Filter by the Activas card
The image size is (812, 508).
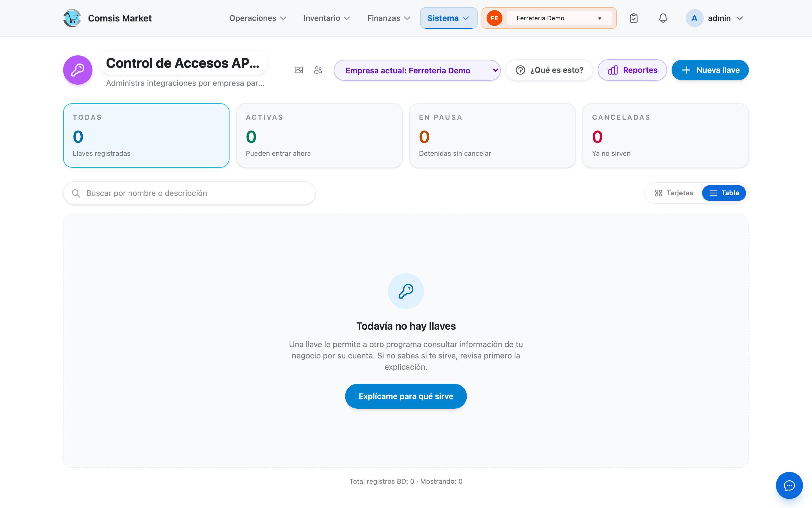(319, 135)
